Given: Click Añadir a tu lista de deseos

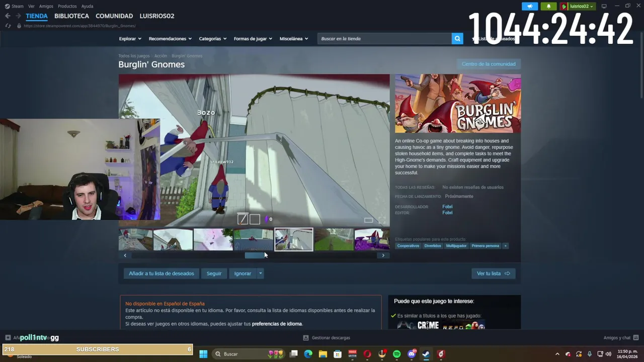Looking at the screenshot, I should 162,274.
